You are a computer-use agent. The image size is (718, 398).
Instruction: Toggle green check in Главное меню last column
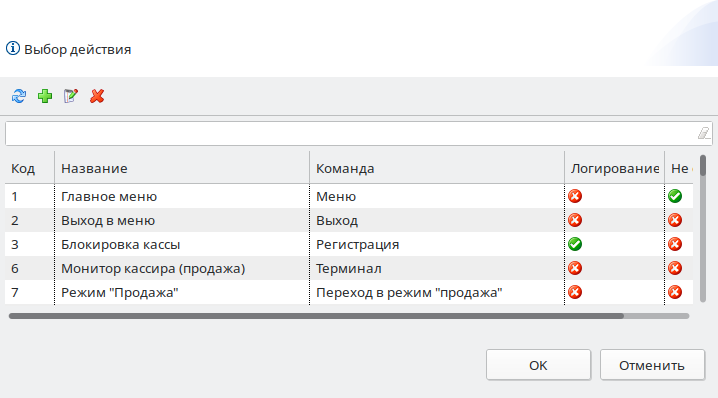[x=675, y=196]
